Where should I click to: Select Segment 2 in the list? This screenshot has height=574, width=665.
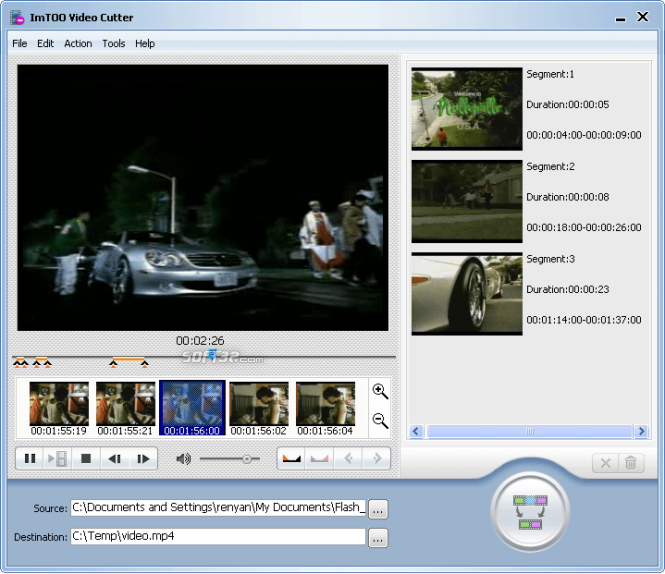(467, 200)
